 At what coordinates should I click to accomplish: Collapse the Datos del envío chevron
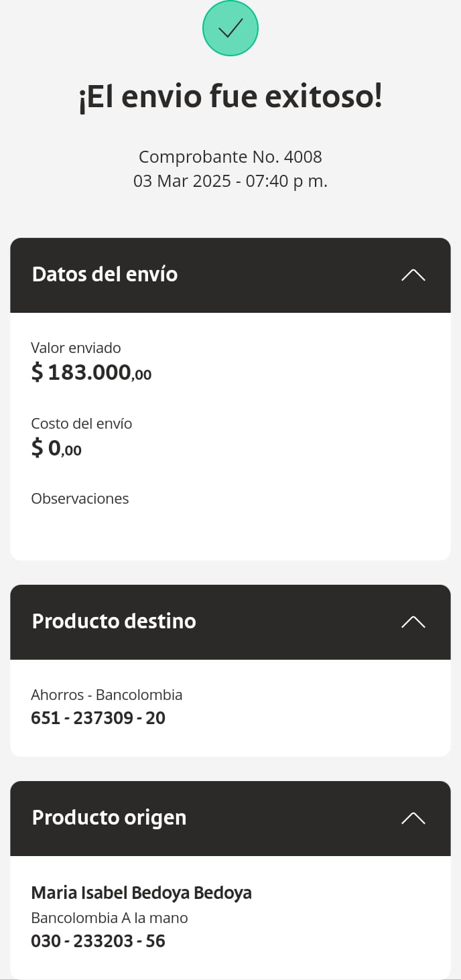413,275
